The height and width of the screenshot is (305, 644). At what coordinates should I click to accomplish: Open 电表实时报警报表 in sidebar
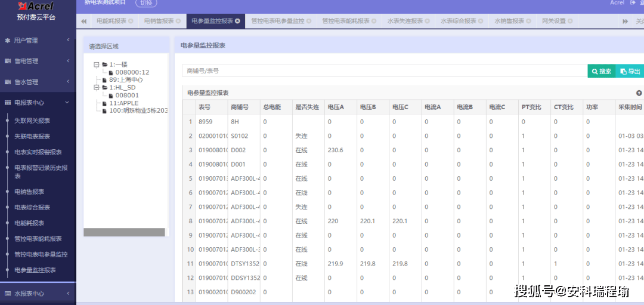tap(38, 152)
